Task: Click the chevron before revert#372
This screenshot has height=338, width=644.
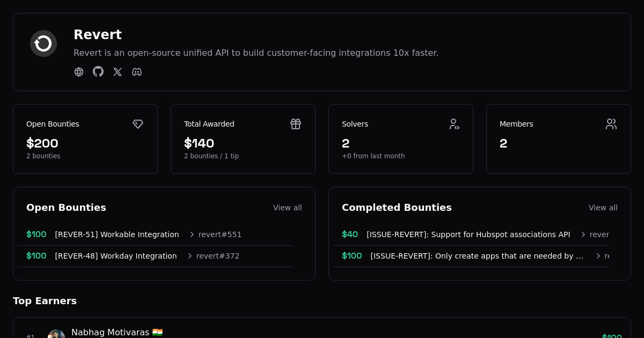Action: [190, 256]
